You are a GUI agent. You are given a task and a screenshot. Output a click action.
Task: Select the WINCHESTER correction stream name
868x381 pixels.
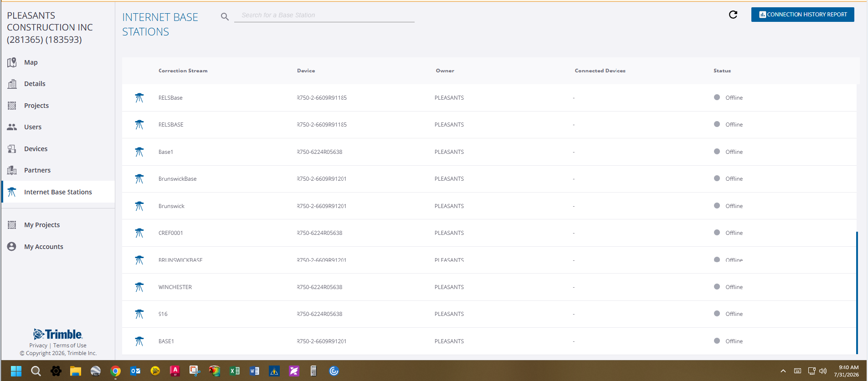[175, 287]
